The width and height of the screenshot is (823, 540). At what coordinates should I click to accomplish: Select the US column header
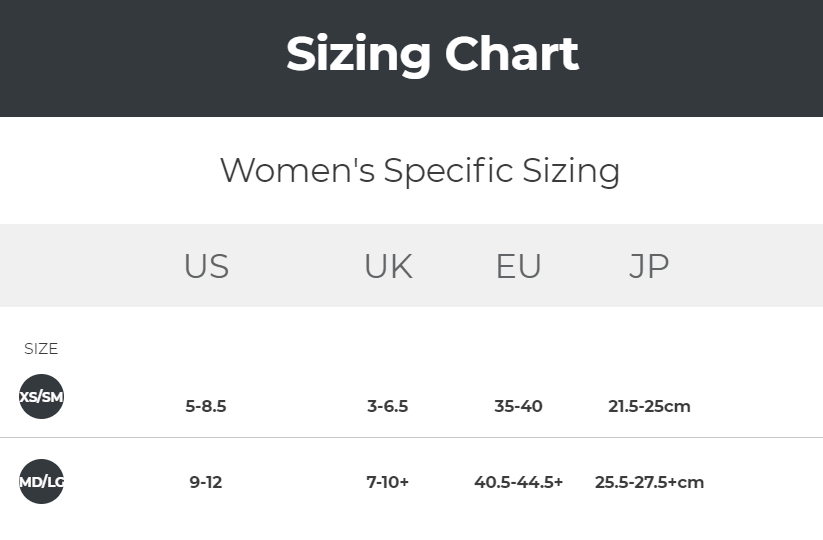(206, 266)
